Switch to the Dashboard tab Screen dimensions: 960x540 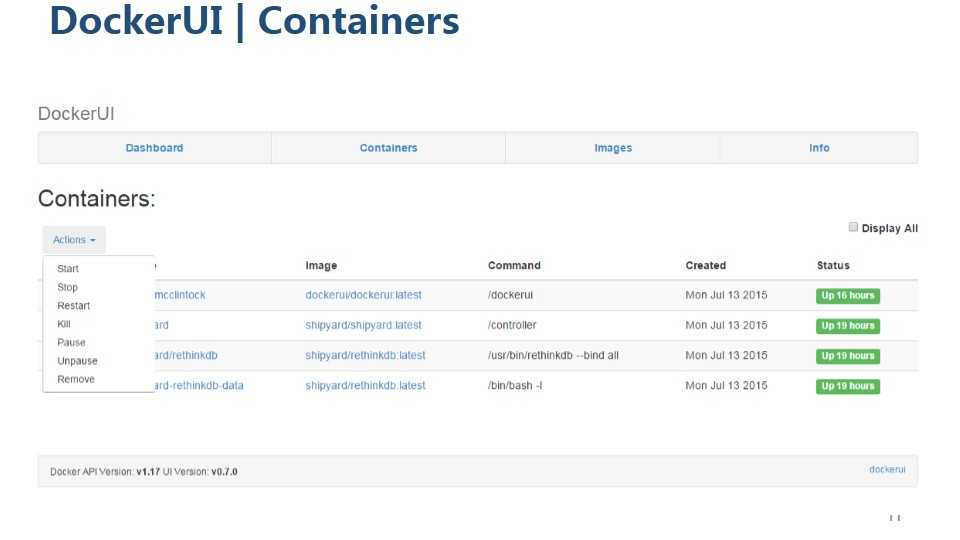pyautogui.click(x=154, y=148)
